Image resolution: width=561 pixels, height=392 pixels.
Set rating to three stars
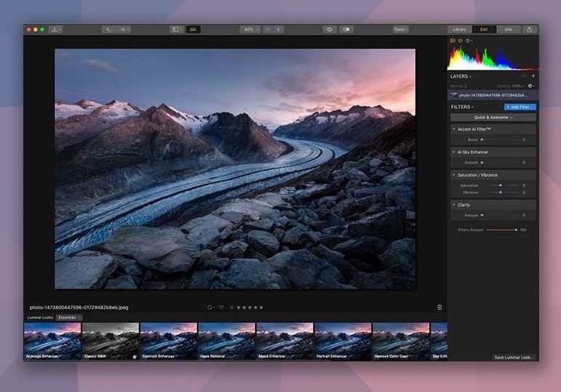click(250, 307)
